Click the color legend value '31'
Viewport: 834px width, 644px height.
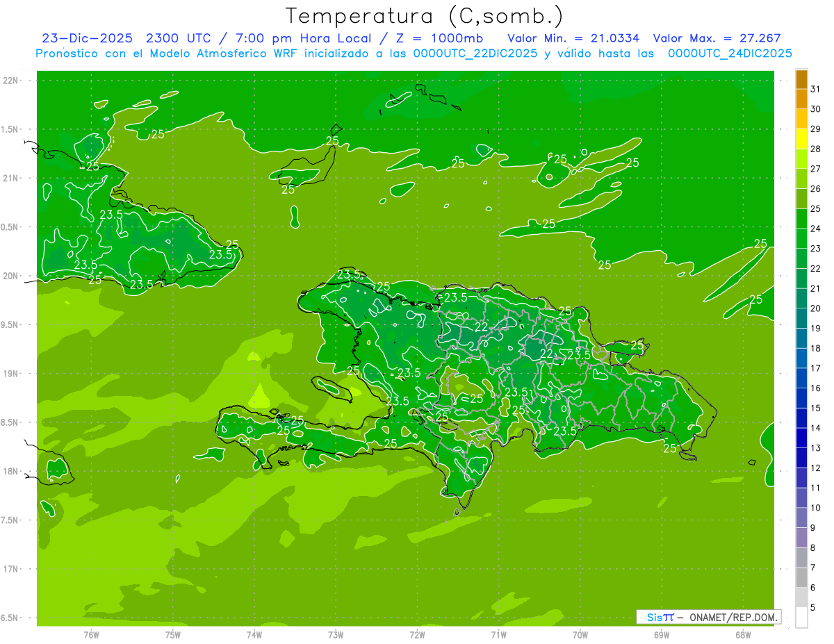pos(816,89)
